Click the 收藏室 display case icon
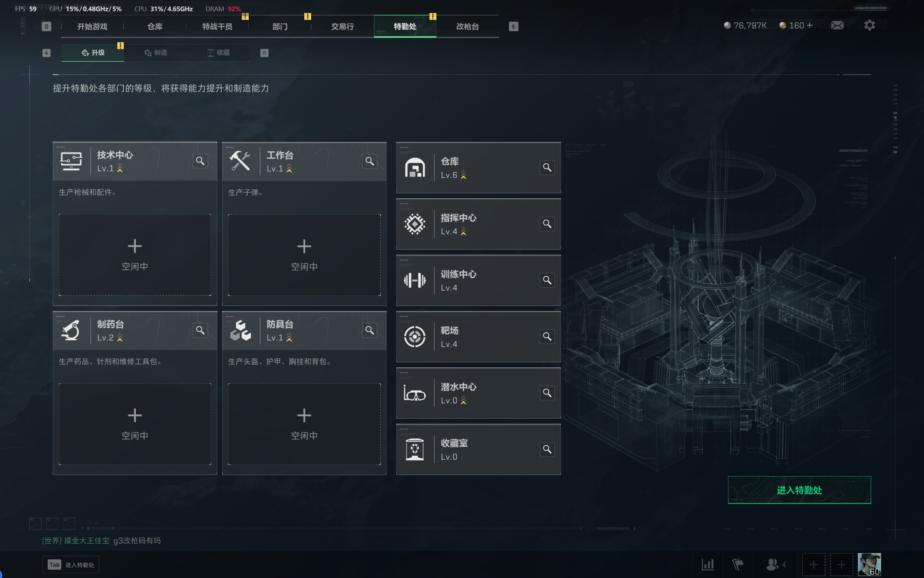Viewport: 924px width, 578px height. tap(415, 449)
